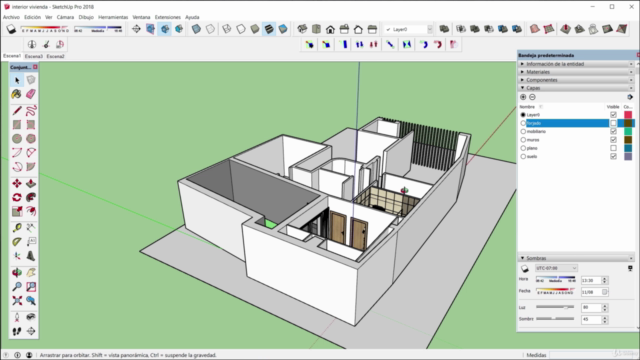Viewport: 640px width, 360px height.
Task: Activate the Line pencil tool
Action: 17,111
